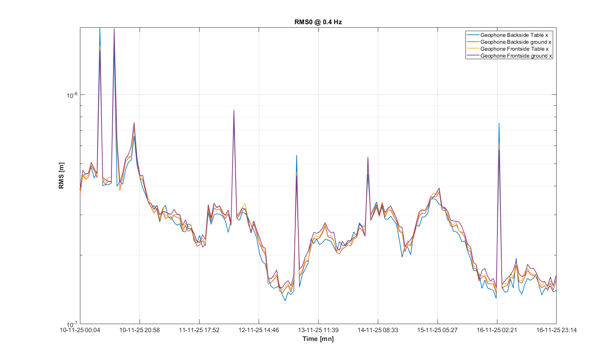Viewport: 615px width, 364px height.
Task: Select the RMS [m] y-axis label
Action: (61, 175)
